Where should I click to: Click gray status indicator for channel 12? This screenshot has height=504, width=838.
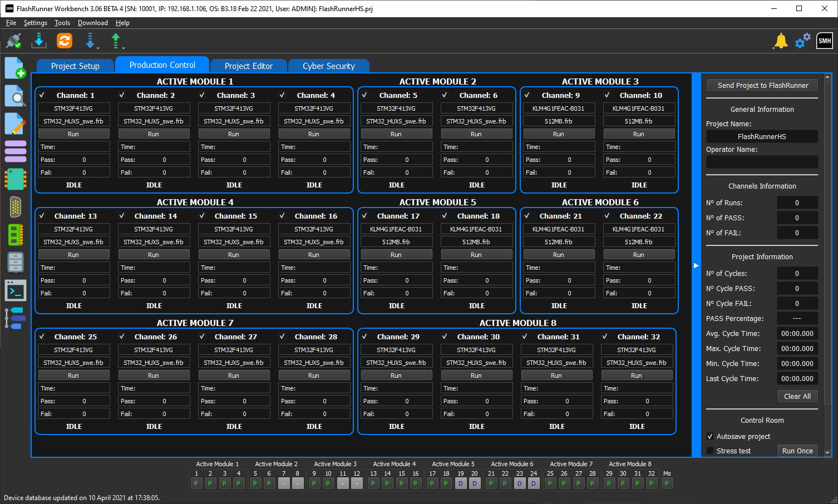point(357,483)
